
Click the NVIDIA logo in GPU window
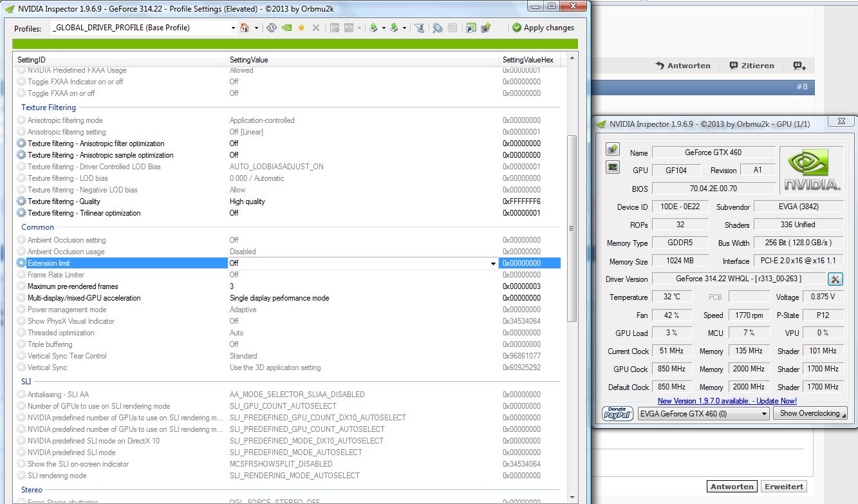point(812,169)
